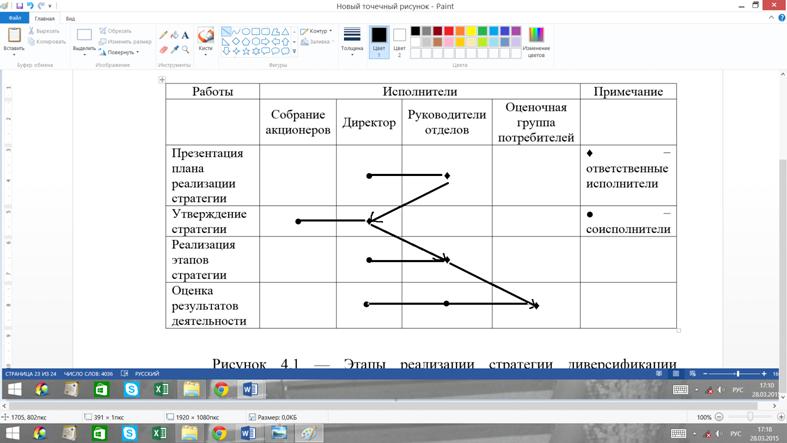The width and height of the screenshot is (787, 443).
Task: Select the Fill with color bucket tool
Action: coord(175,35)
